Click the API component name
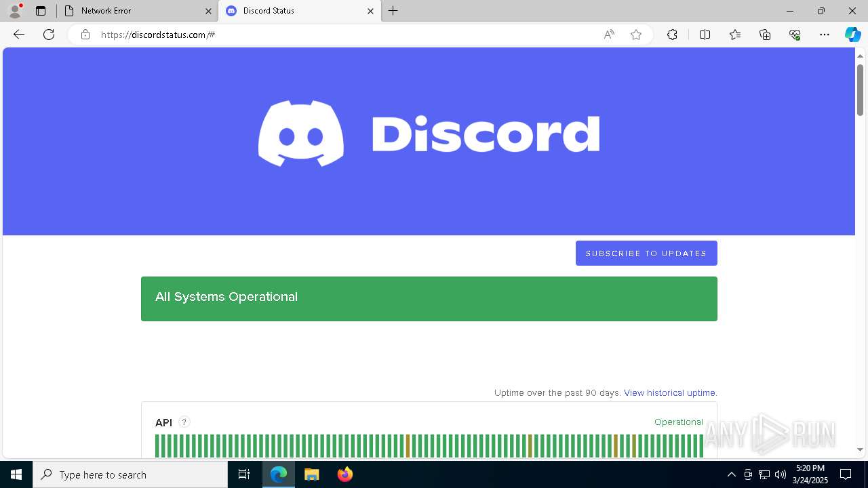The width and height of the screenshot is (868, 488). (x=163, y=423)
